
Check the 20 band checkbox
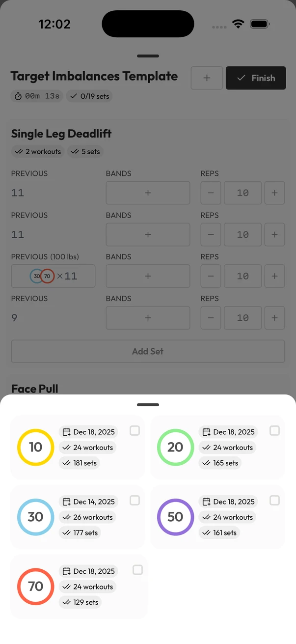(x=274, y=431)
